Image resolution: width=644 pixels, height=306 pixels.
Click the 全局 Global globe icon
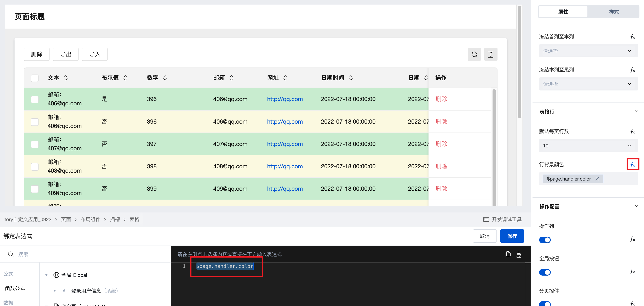point(56,275)
